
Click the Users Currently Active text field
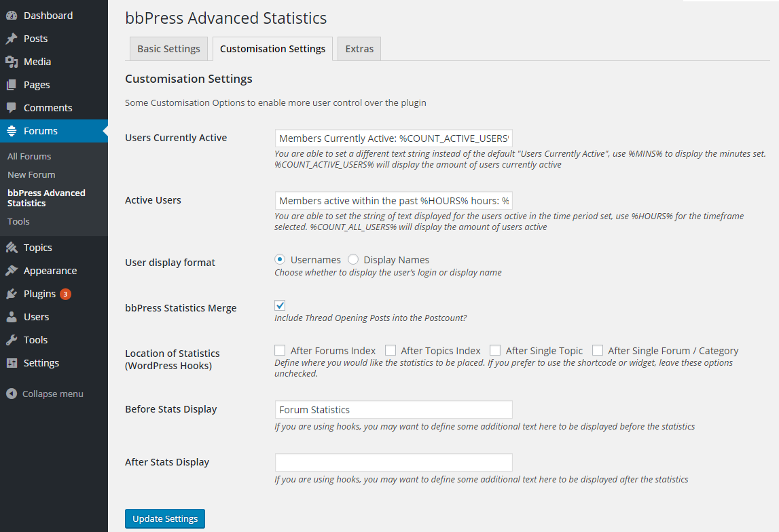[393, 138]
